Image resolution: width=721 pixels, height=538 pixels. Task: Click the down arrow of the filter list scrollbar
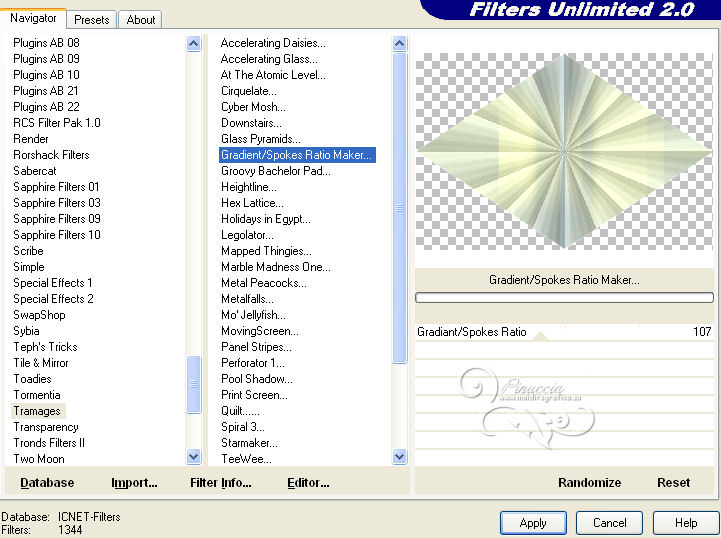[x=400, y=457]
